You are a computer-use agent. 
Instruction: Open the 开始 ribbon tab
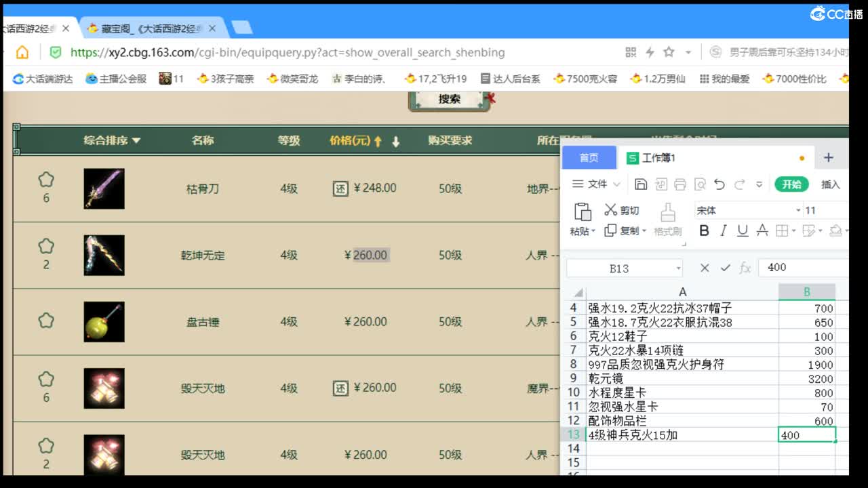(791, 184)
